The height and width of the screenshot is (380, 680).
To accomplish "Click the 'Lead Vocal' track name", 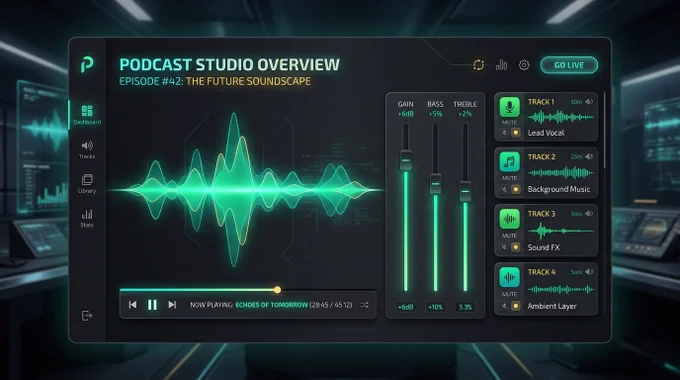I will 546,133.
